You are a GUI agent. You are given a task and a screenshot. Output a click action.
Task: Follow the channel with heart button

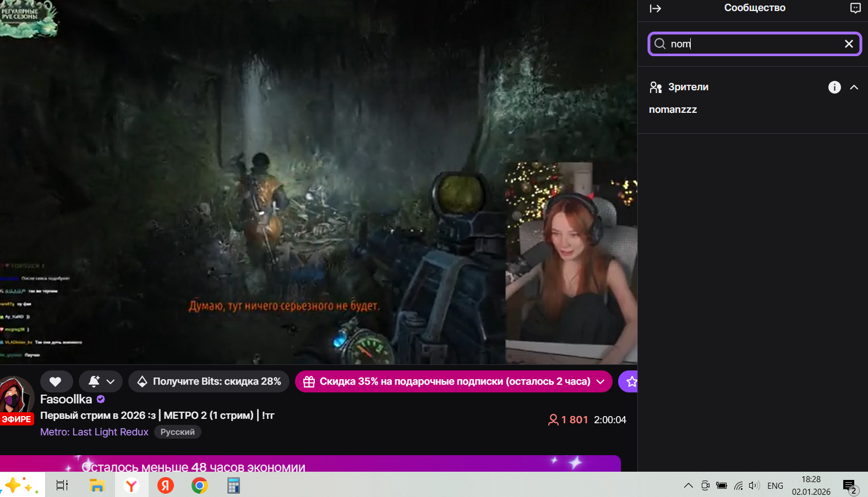[x=56, y=381]
